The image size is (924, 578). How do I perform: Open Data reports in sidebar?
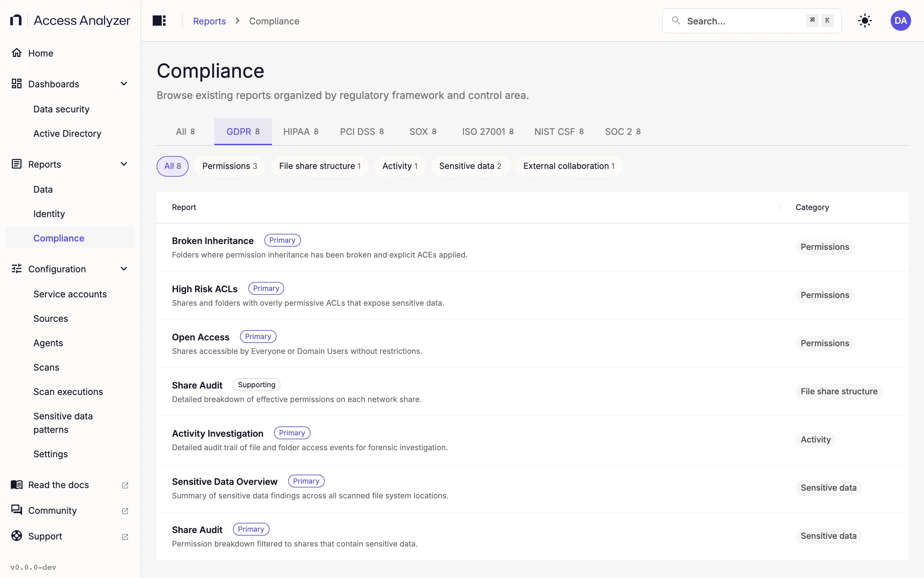(x=70, y=189)
